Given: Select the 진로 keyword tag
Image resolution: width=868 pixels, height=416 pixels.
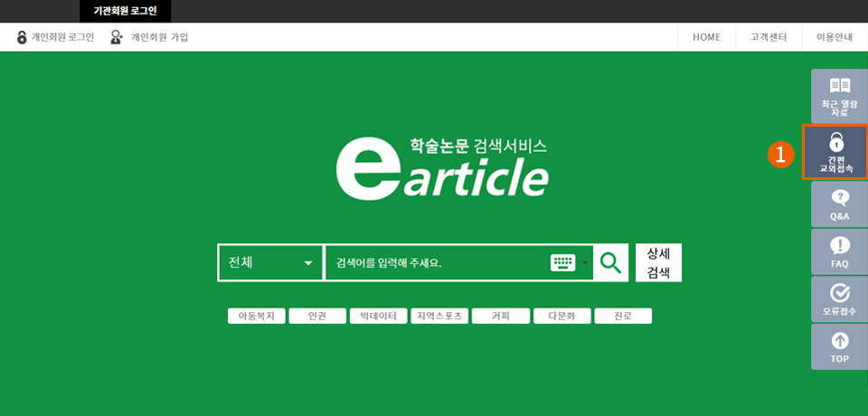Looking at the screenshot, I should pyautogui.click(x=623, y=317).
